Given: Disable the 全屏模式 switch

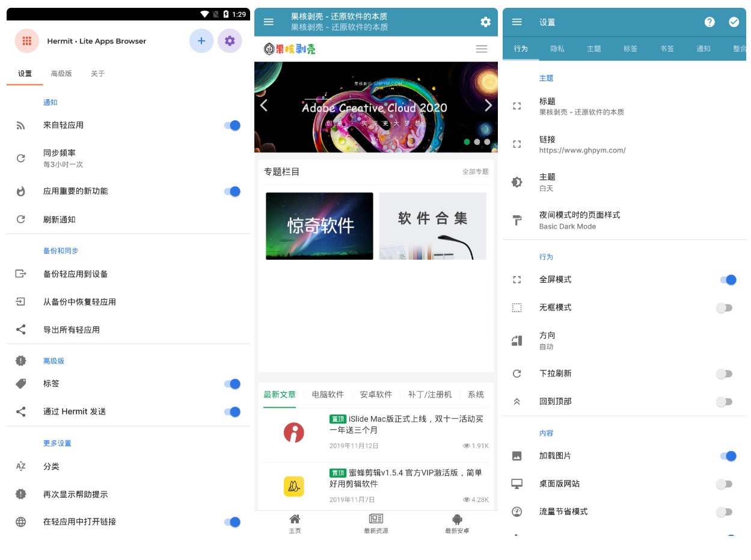Looking at the screenshot, I should [x=727, y=280].
